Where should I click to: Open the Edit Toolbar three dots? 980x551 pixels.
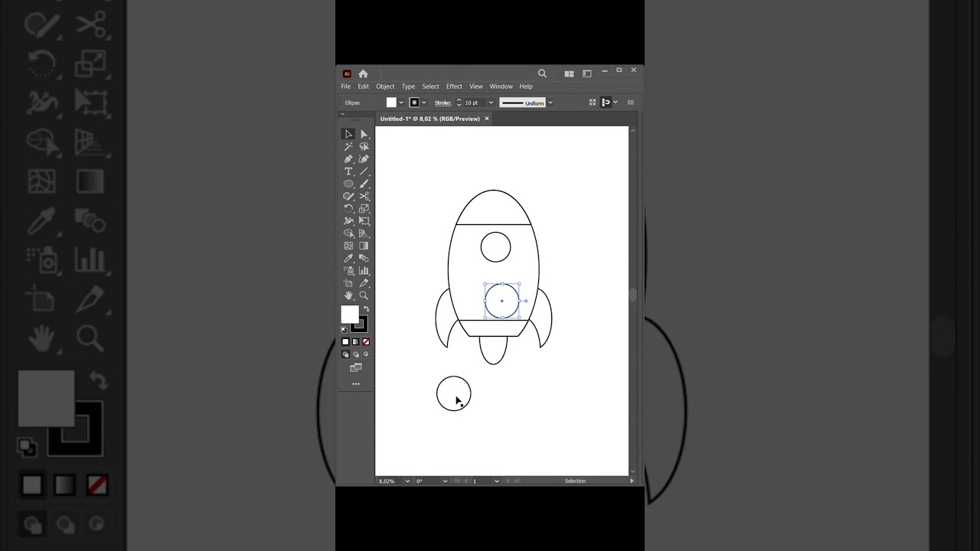pos(355,383)
